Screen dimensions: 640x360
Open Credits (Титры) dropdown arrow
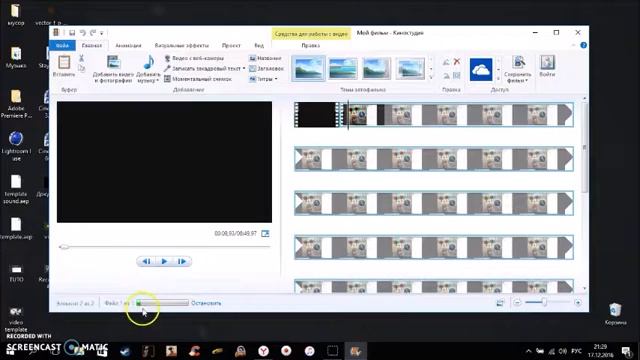point(276,79)
